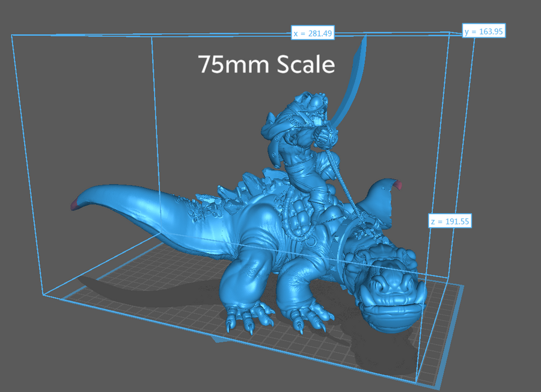Click the bounding box bottom-left corner
Image resolution: width=541 pixels, height=392 pixels.
pyautogui.click(x=44, y=295)
